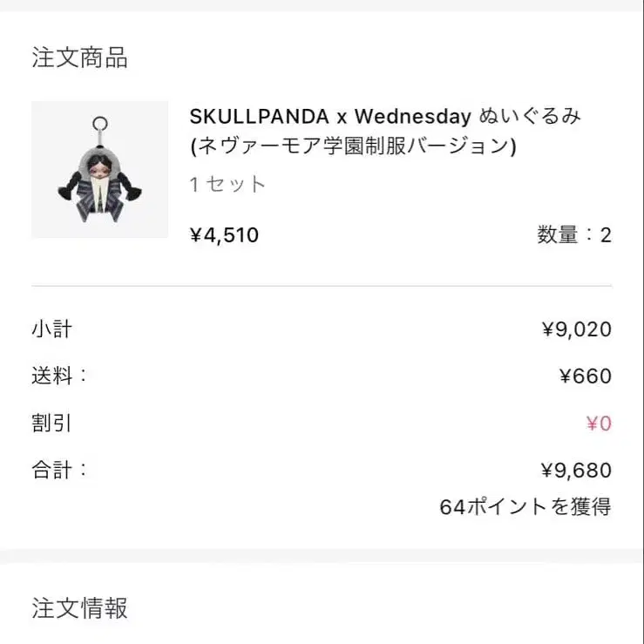Click the keychain ring in product image
Screen dimensions: 644x644
click(102, 125)
